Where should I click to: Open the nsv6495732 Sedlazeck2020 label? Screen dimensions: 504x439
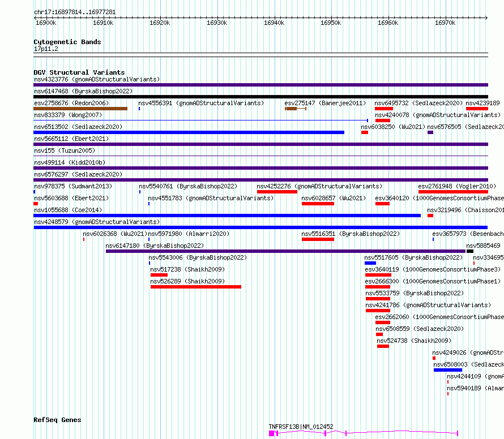[418, 103]
